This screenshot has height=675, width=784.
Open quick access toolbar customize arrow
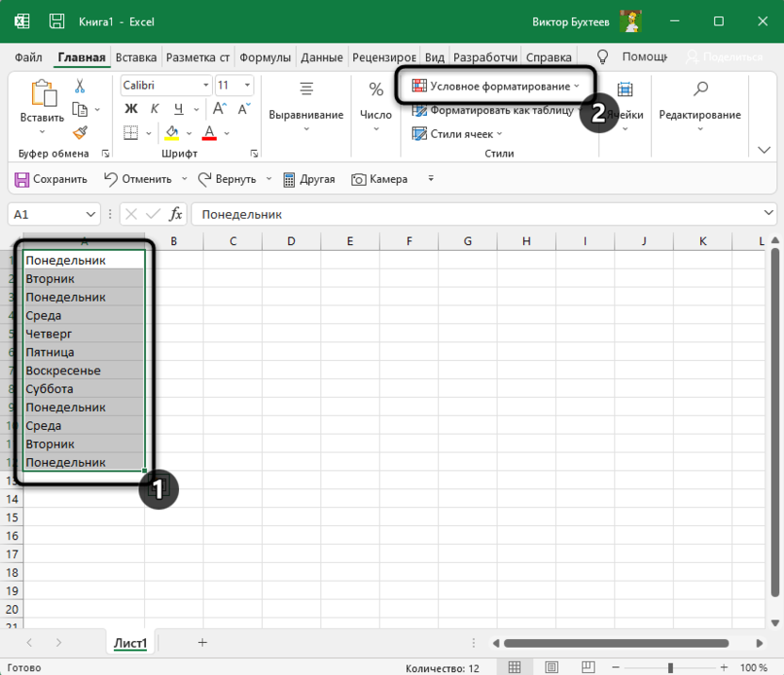431,178
